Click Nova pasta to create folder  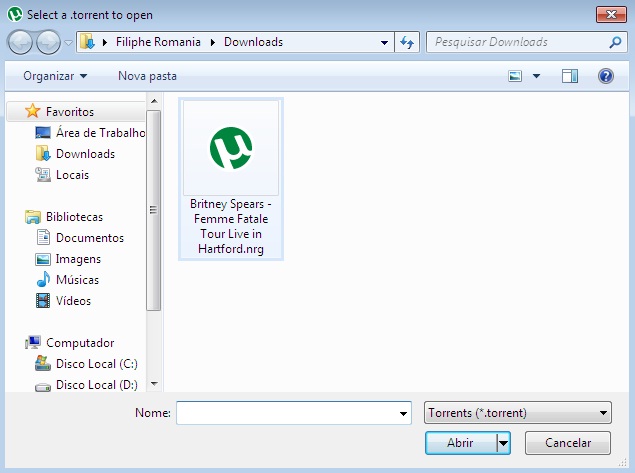[x=147, y=76]
